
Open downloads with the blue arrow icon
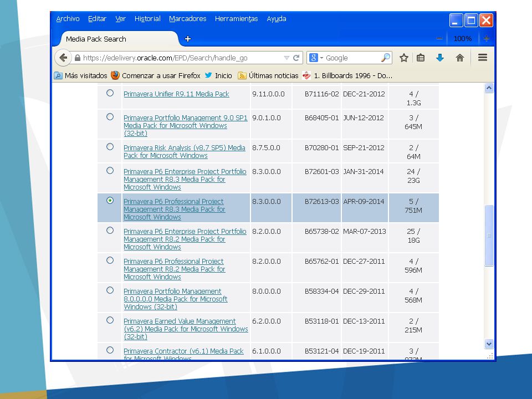pyautogui.click(x=440, y=58)
